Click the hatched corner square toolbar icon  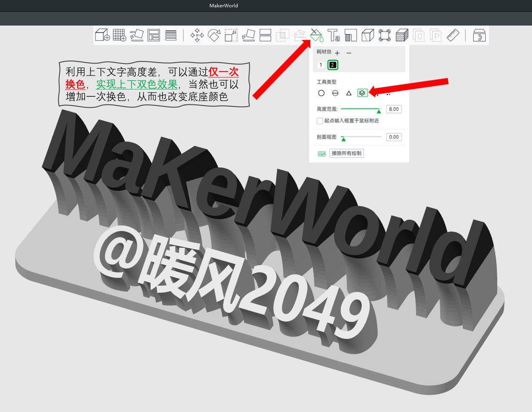click(x=351, y=35)
